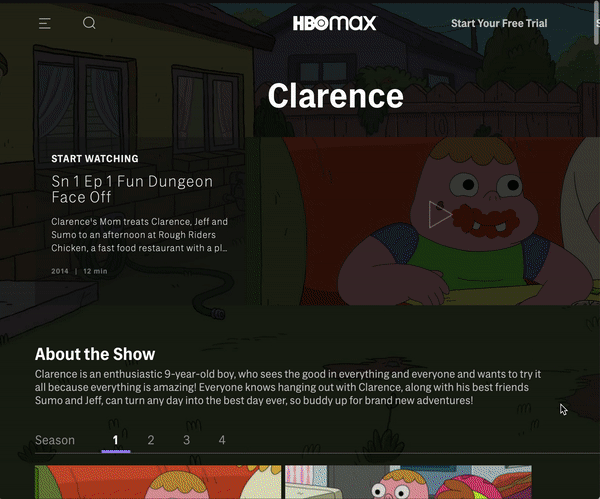This screenshot has width=600, height=499.
Task: Go to the HBO Max logo home
Action: [x=334, y=23]
